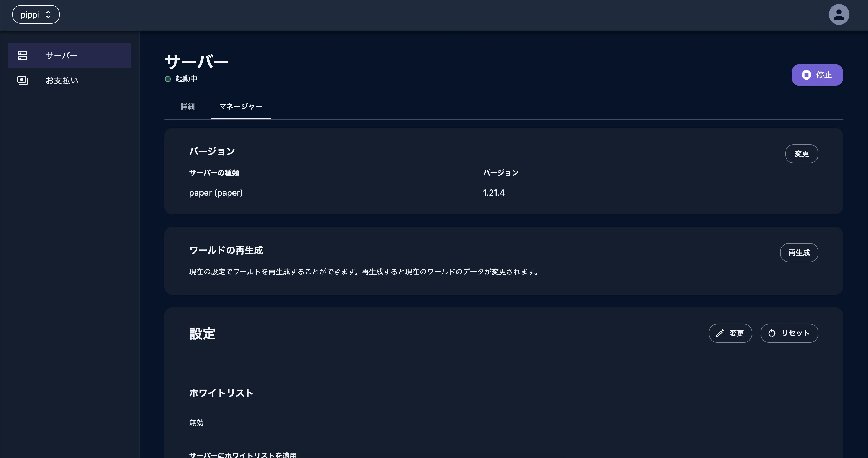Switch to the 詳細 tab

187,106
